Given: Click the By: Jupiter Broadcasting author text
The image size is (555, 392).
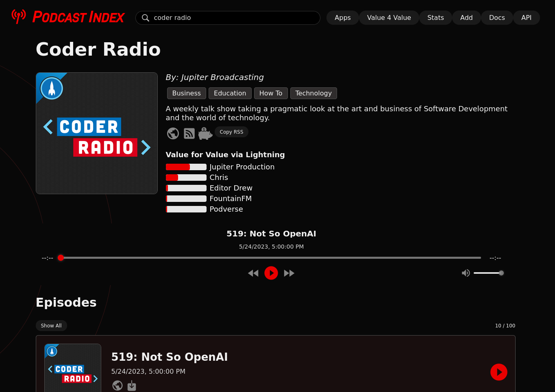Looking at the screenshot, I should [215, 77].
